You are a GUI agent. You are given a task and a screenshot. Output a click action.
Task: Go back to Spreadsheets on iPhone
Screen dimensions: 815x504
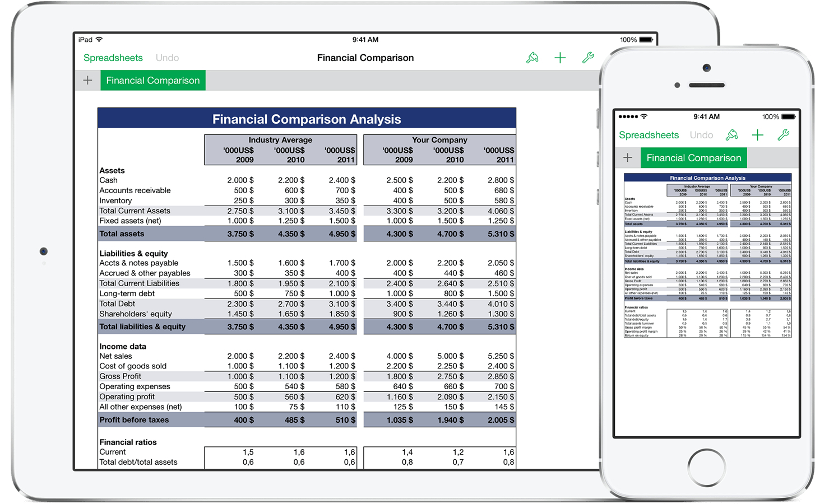649,135
